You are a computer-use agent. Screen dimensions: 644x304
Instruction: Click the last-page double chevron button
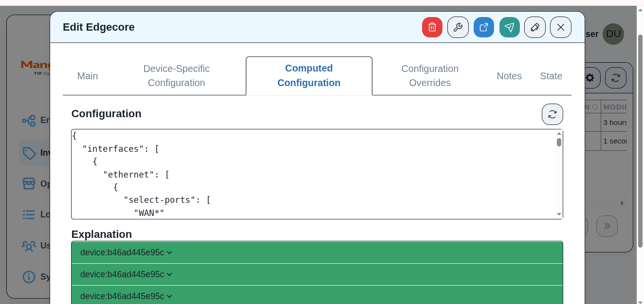point(607,226)
